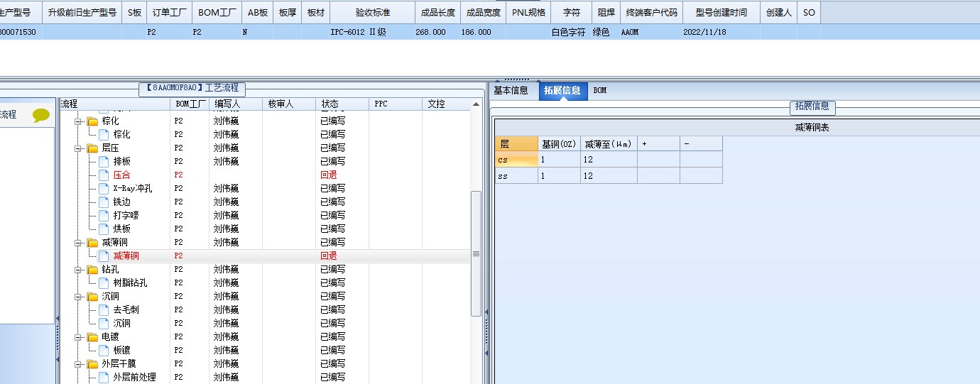Select the red 压合 process step
This screenshot has height=384, width=980.
click(121, 175)
